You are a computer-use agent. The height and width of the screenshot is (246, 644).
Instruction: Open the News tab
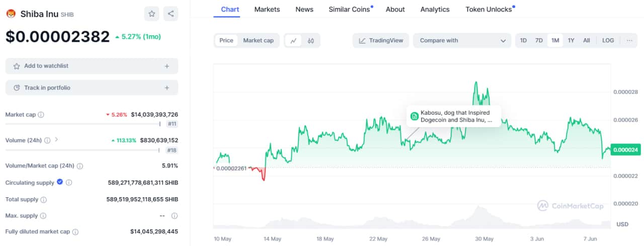coord(304,10)
